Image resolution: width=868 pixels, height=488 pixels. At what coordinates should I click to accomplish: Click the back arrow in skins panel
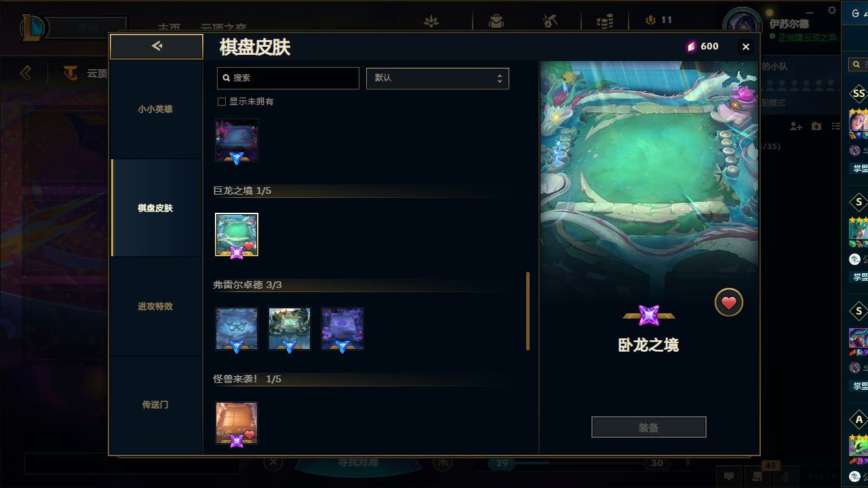click(x=157, y=46)
